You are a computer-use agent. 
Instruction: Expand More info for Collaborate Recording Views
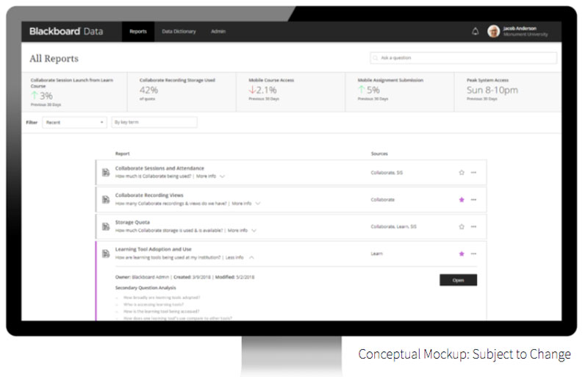click(246, 204)
